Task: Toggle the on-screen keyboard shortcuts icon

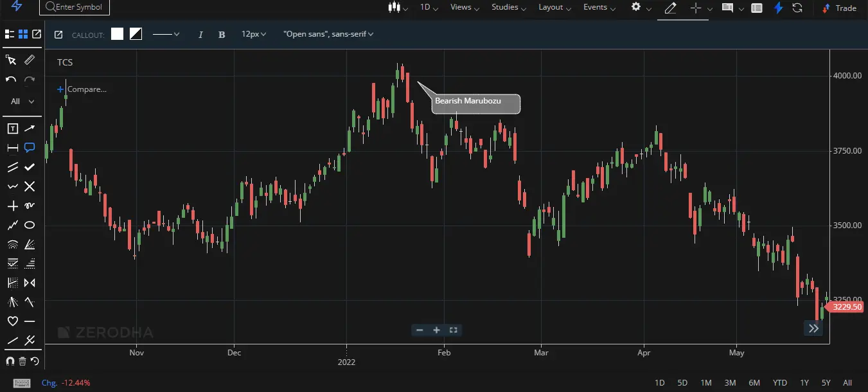Action: [x=21, y=383]
